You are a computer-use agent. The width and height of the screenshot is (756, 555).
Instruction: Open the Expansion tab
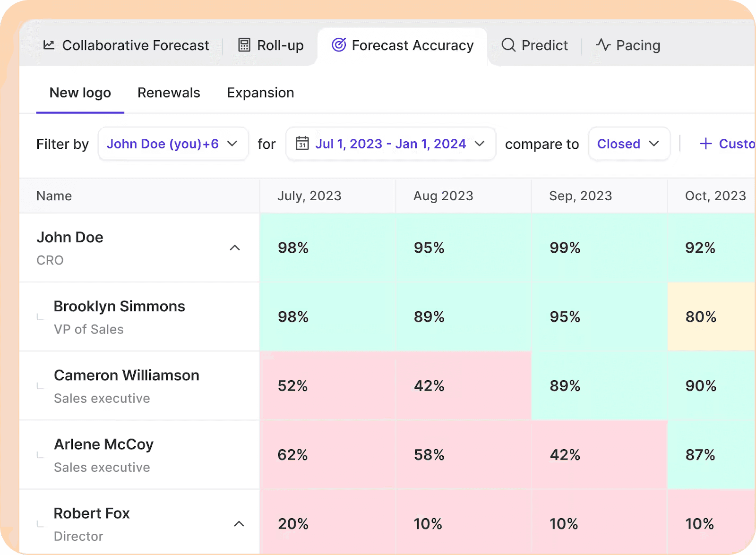click(x=260, y=93)
